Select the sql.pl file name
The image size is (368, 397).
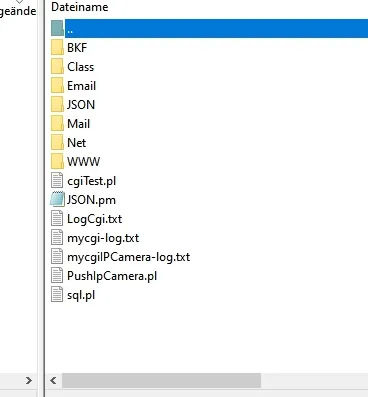(81, 295)
